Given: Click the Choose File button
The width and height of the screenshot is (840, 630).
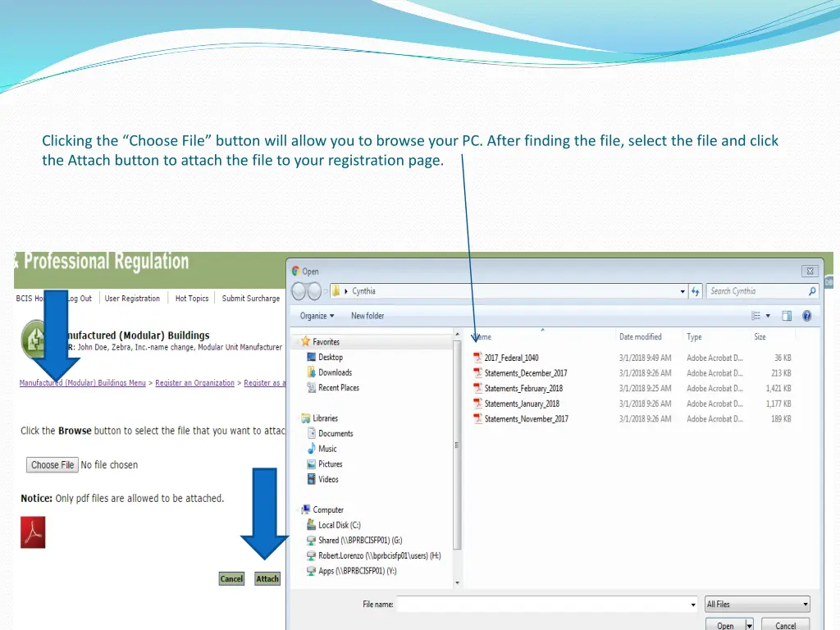Looking at the screenshot, I should click(52, 465).
